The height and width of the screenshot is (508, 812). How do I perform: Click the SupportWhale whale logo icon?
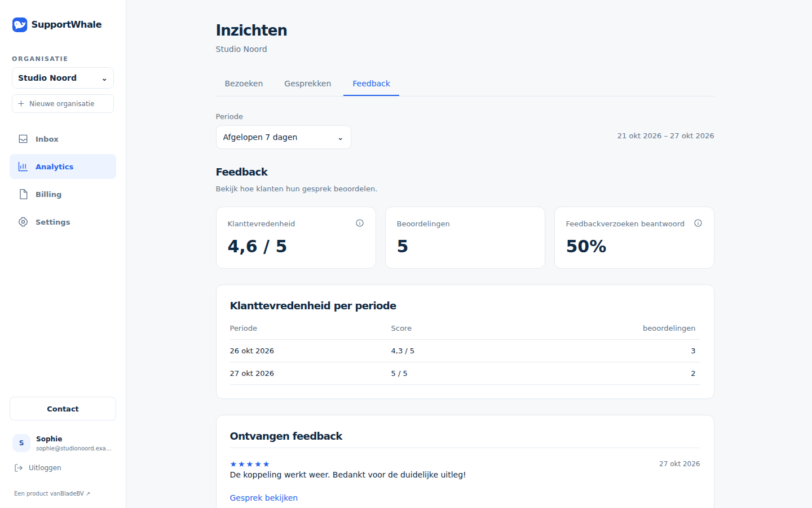coord(20,24)
